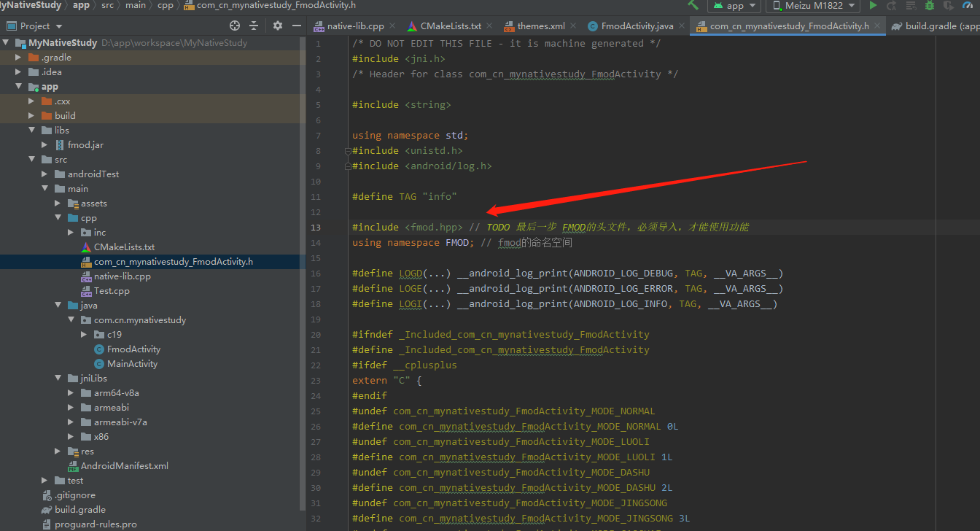
Task: Place cursor on '#define TAG "info"' text
Action: [405, 197]
